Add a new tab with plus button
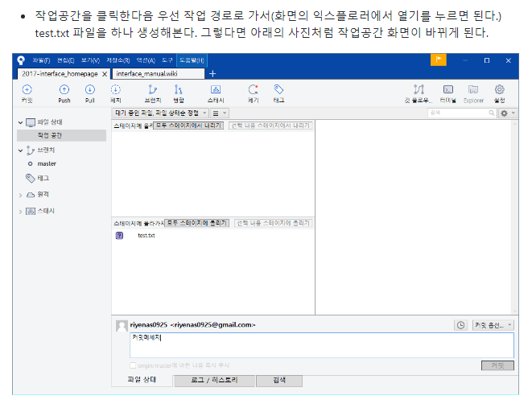 pyautogui.click(x=212, y=73)
